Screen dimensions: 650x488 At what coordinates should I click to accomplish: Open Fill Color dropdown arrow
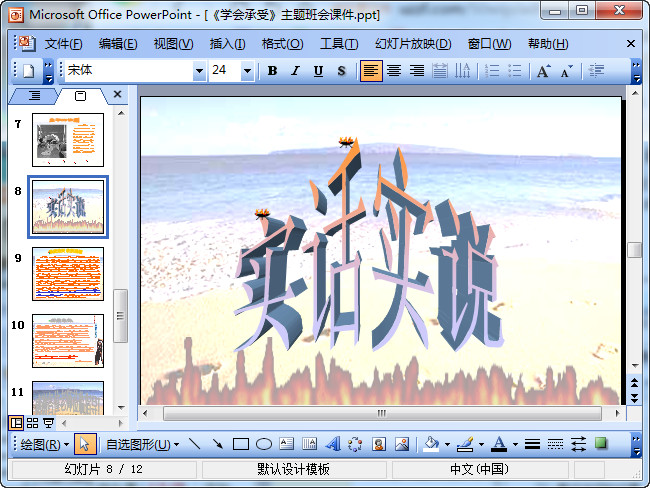447,444
